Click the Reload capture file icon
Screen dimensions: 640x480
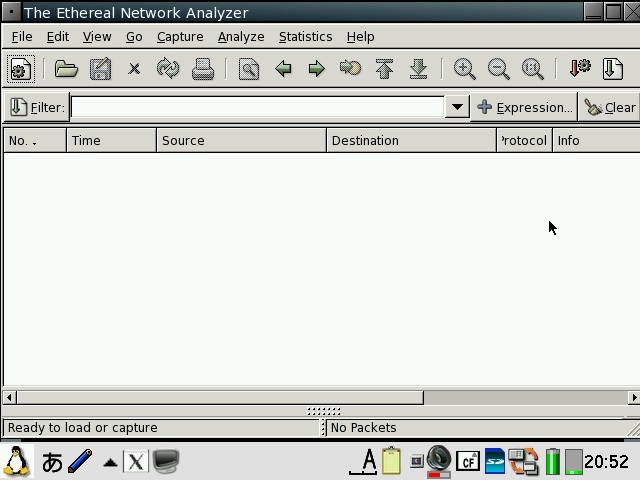[168, 69]
